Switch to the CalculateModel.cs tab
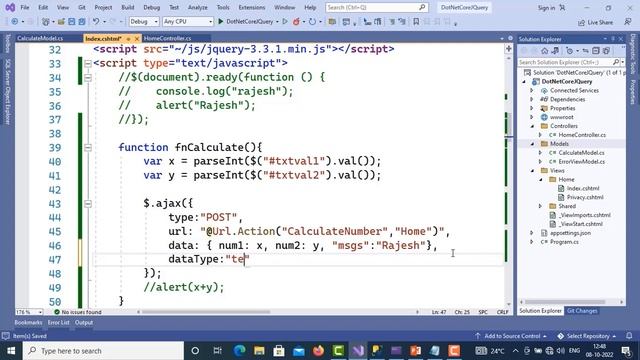The width and height of the screenshot is (640, 360). (x=40, y=38)
